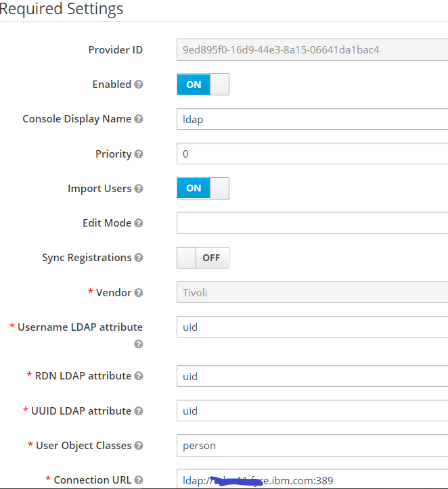The height and width of the screenshot is (489, 448).
Task: Click help icon under Username LDAP attribute
Action: (x=139, y=344)
